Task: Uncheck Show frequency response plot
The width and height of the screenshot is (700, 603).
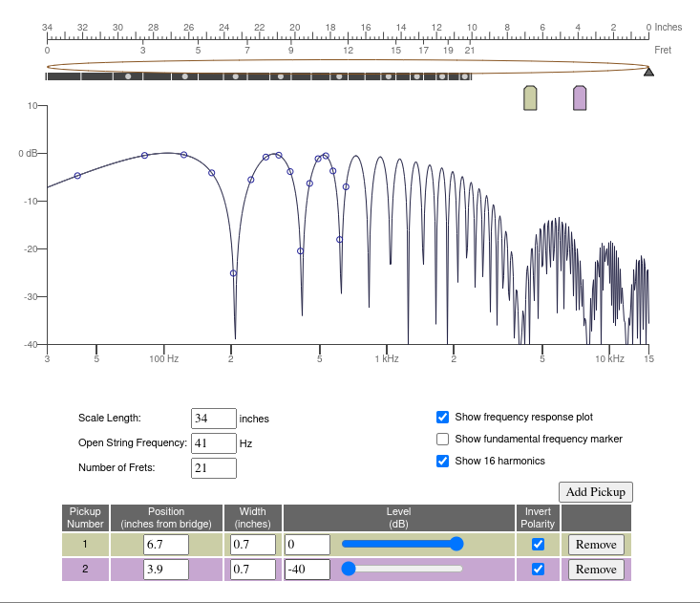Action: (442, 417)
